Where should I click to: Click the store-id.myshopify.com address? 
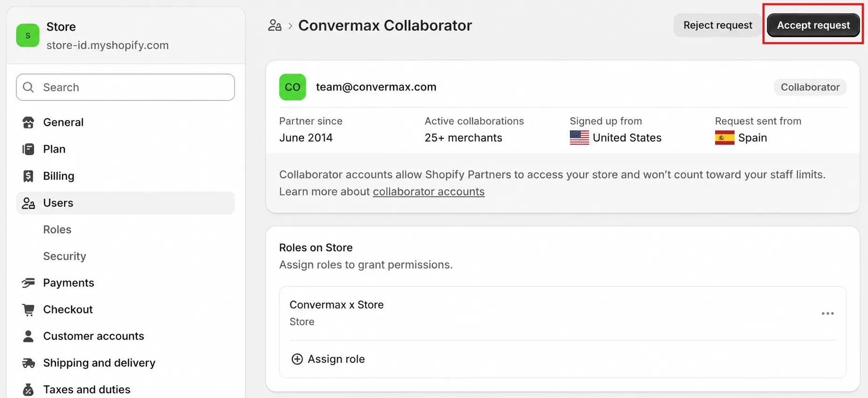[107, 45]
